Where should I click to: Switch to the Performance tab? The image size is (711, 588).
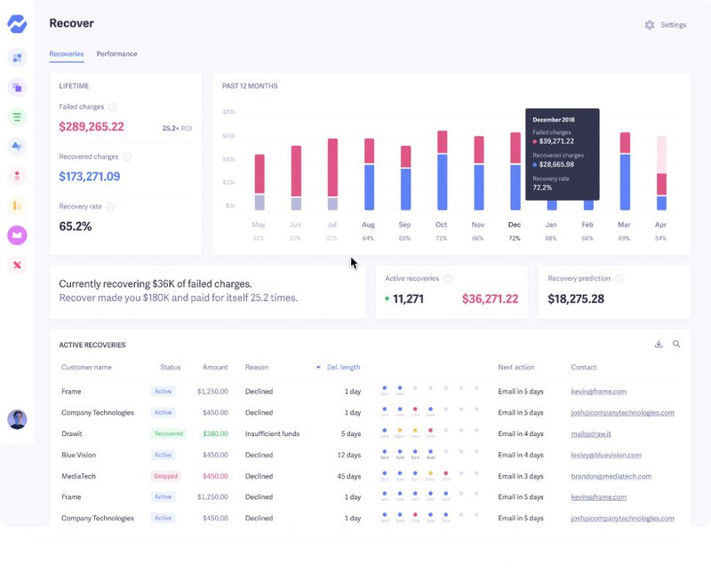pyautogui.click(x=116, y=53)
